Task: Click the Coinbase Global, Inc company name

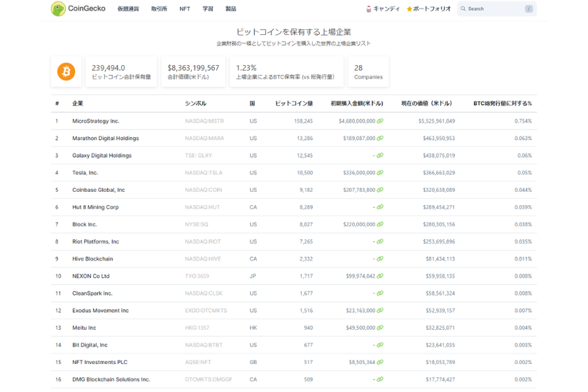Action: (99, 190)
